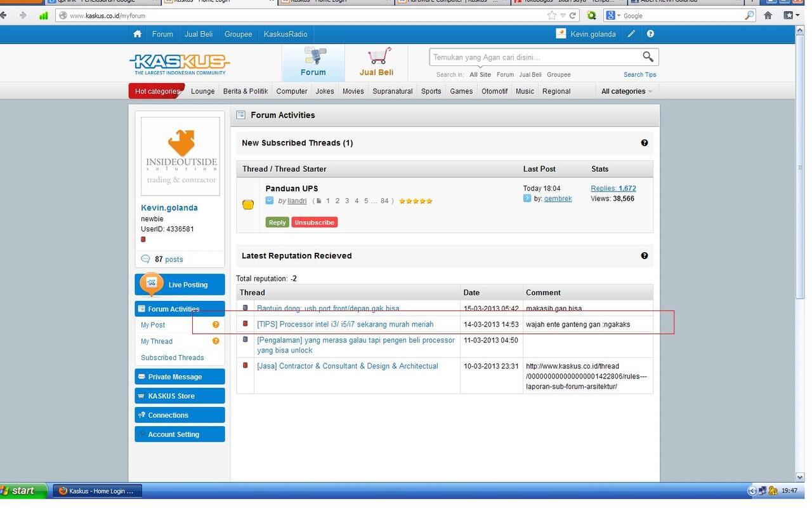Open gembrek user link
The width and height of the screenshot is (812, 508).
[558, 199]
